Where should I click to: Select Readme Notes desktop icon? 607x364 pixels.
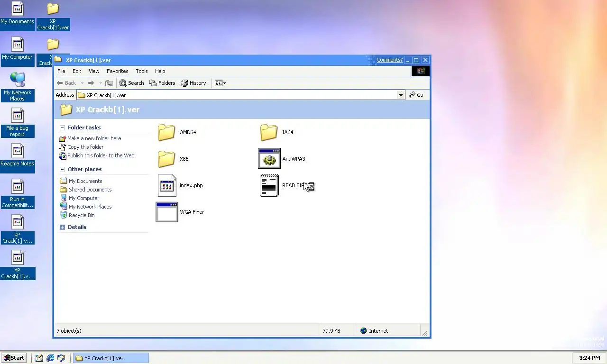18,151
